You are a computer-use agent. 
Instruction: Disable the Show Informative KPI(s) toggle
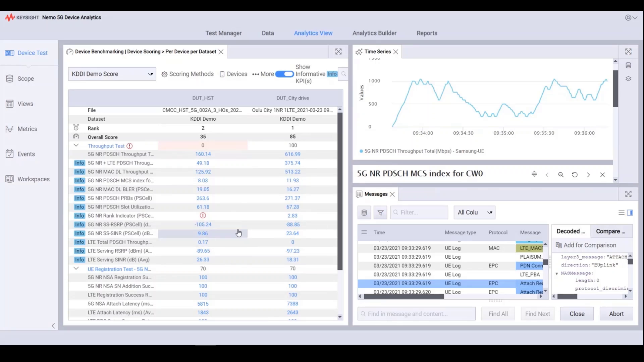pos(285,74)
